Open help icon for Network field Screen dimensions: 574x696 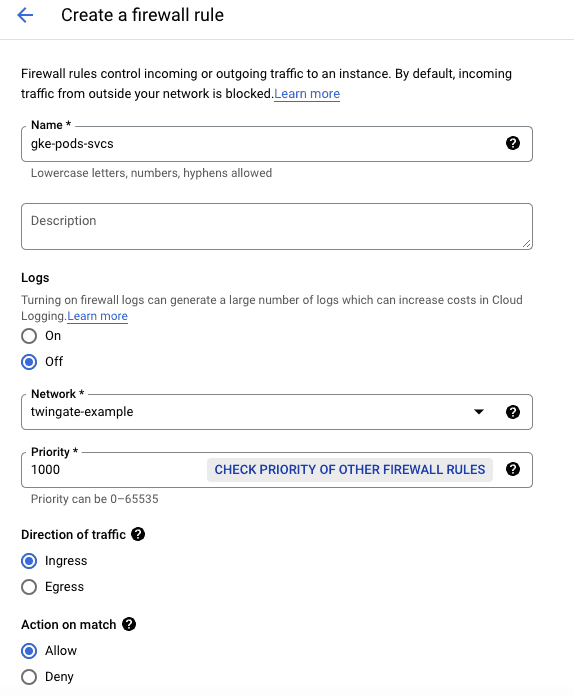[x=513, y=412]
